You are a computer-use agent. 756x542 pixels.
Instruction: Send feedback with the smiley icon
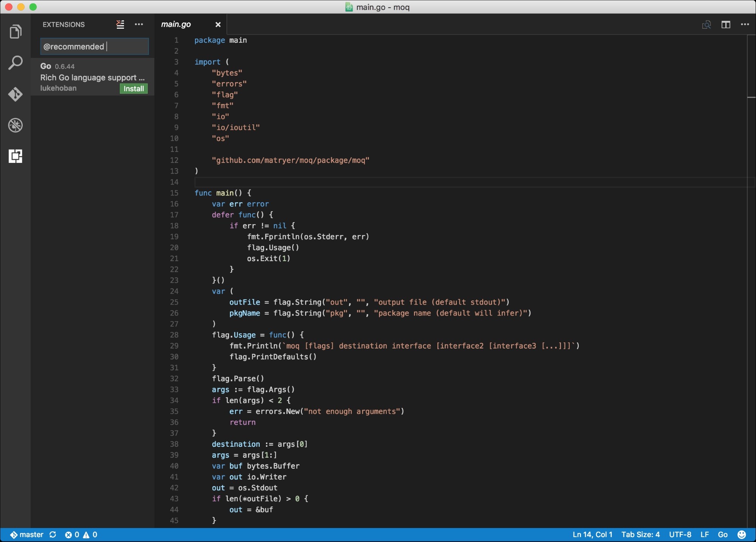click(x=742, y=534)
